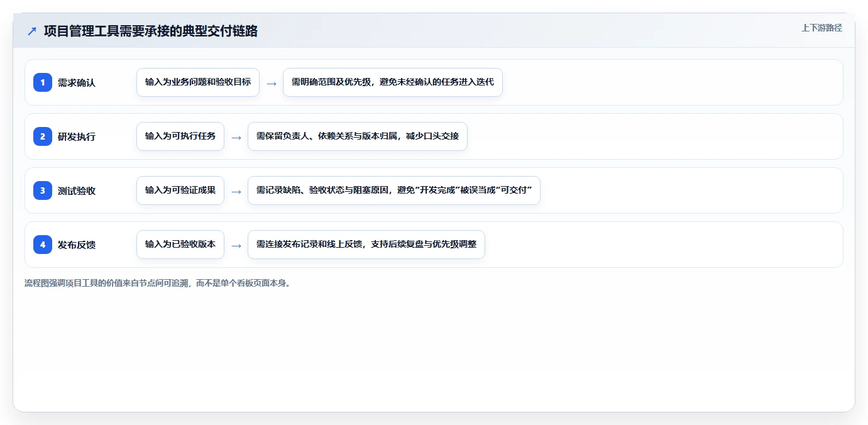
Task: Click the 输入为业务问题和验收目标 box
Action: 198,82
